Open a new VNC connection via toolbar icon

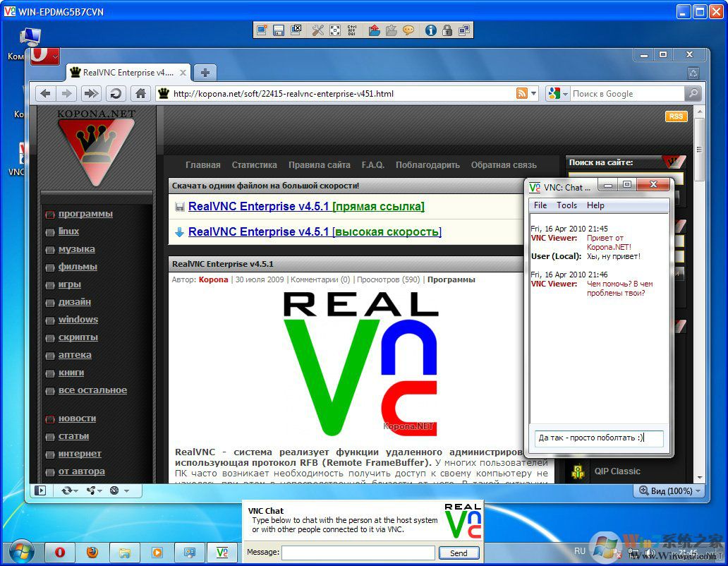pyautogui.click(x=262, y=30)
